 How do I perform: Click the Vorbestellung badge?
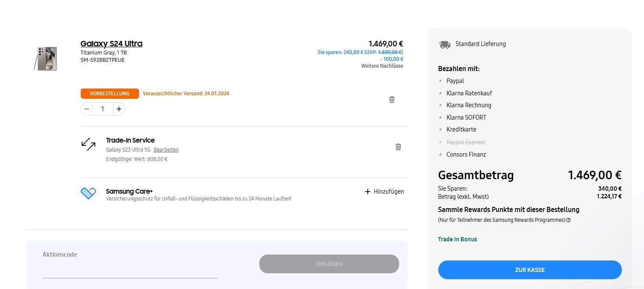[110, 94]
